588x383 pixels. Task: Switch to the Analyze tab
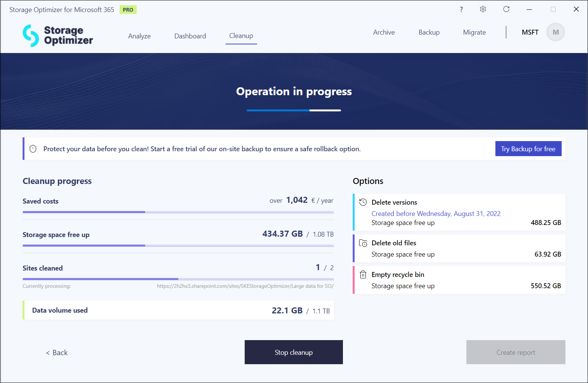(139, 36)
